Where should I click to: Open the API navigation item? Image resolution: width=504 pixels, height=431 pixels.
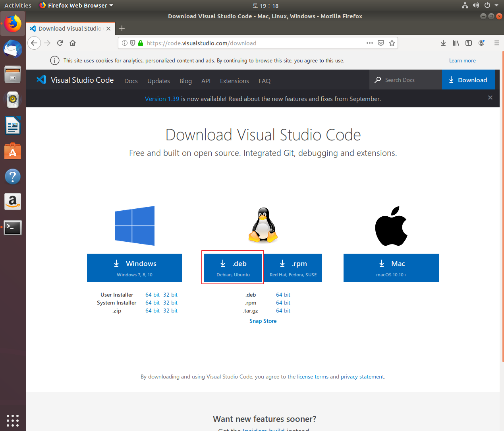pyautogui.click(x=206, y=81)
